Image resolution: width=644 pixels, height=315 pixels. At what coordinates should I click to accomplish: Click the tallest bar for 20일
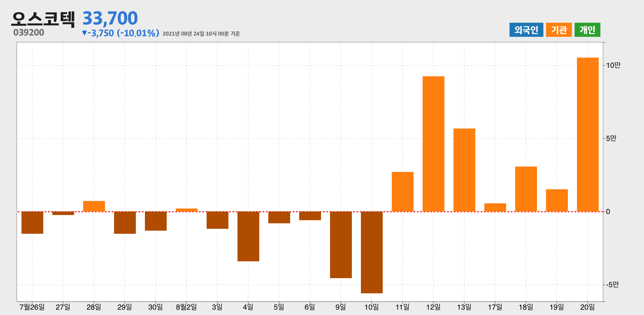coord(588,135)
